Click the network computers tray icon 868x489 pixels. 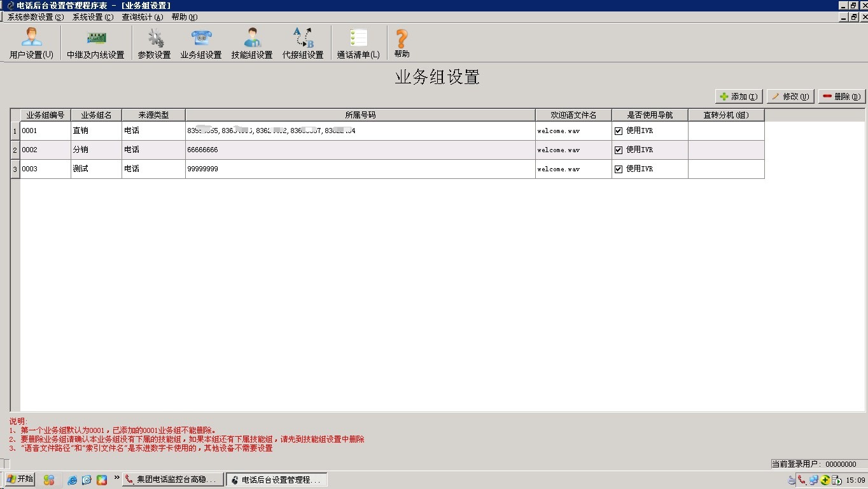click(813, 481)
